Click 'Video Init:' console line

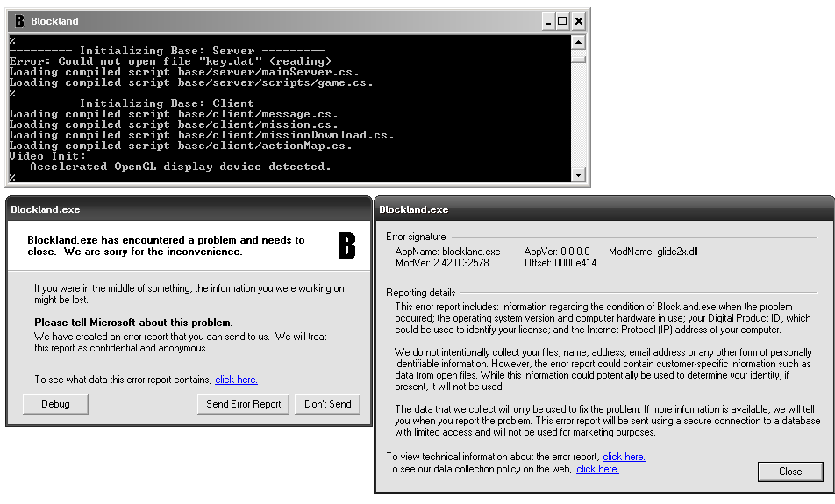[47, 156]
